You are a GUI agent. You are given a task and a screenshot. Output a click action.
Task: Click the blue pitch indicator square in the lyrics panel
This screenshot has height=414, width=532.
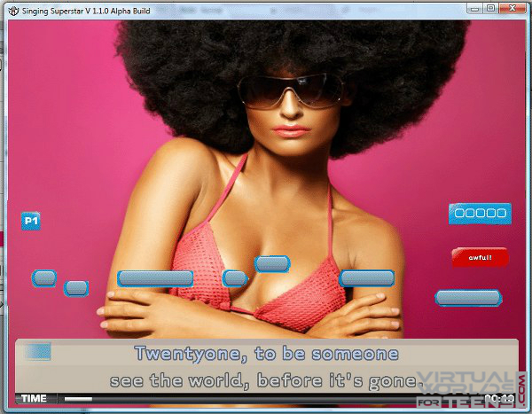pos(38,351)
